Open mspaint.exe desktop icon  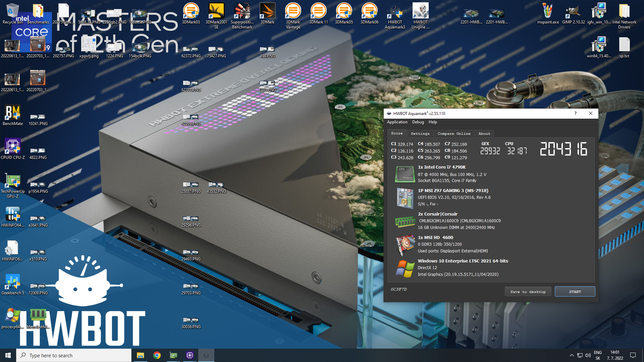[x=548, y=14]
